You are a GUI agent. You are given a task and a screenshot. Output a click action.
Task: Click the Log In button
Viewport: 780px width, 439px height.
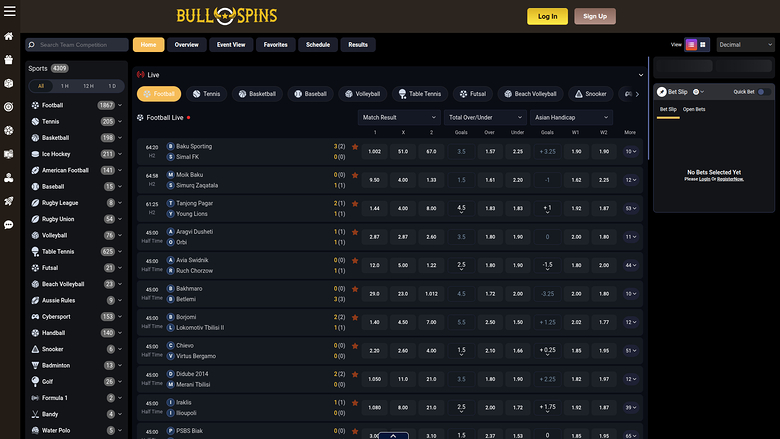point(547,16)
